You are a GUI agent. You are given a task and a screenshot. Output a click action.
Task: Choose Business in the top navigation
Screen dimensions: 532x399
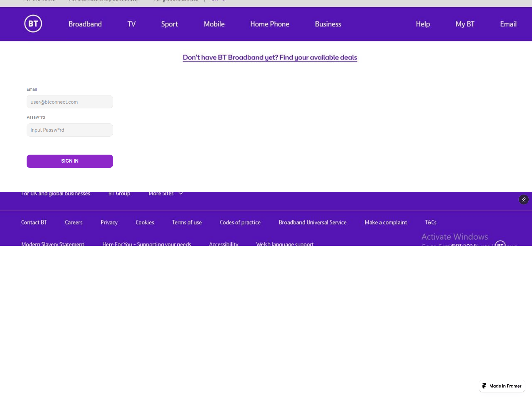click(x=328, y=24)
